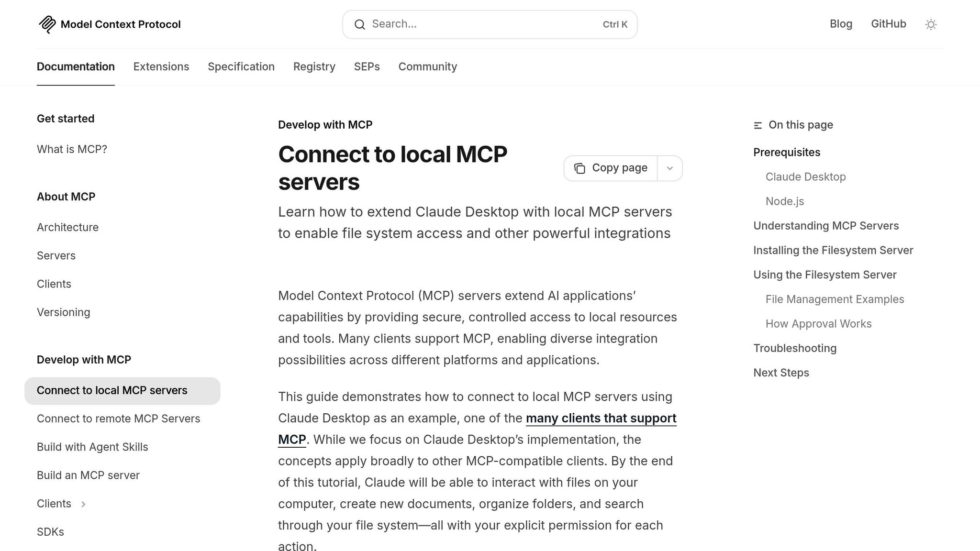Focus the Search input field
Viewport: 980px width, 551px height.
(490, 24)
